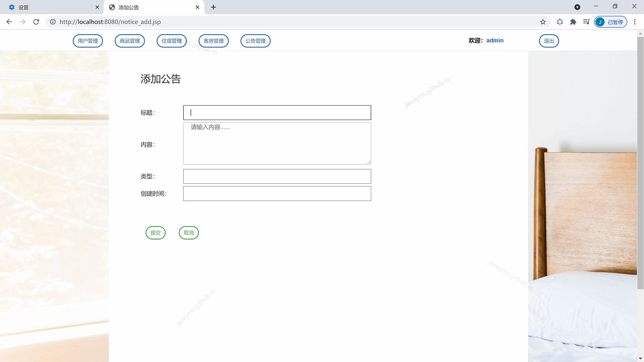This screenshot has width=644, height=362.
Task: Open the 用户管理 section
Action: tap(88, 41)
